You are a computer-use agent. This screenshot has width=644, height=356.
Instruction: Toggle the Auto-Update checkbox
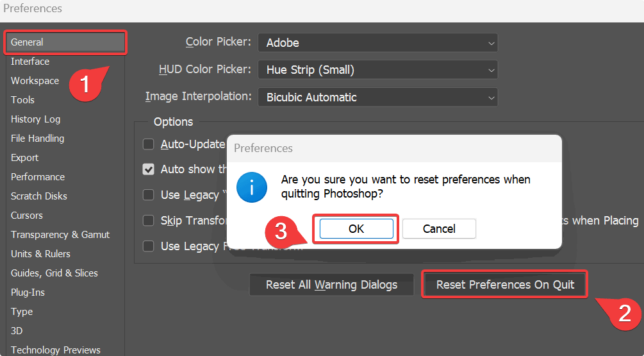(149, 144)
